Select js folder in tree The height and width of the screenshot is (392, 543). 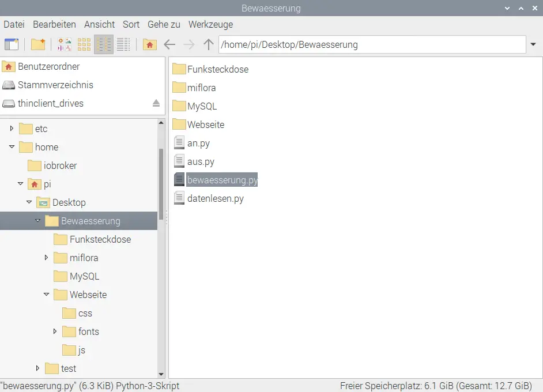point(74,350)
